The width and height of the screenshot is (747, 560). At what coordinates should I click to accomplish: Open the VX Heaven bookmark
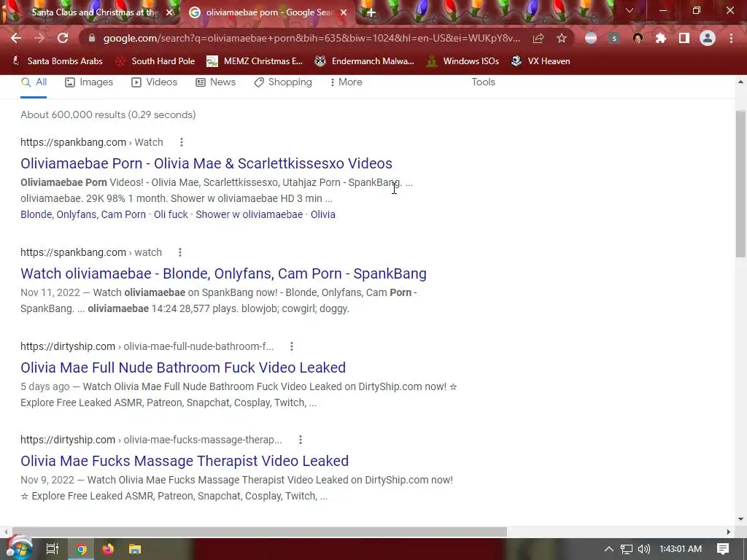[x=541, y=61]
